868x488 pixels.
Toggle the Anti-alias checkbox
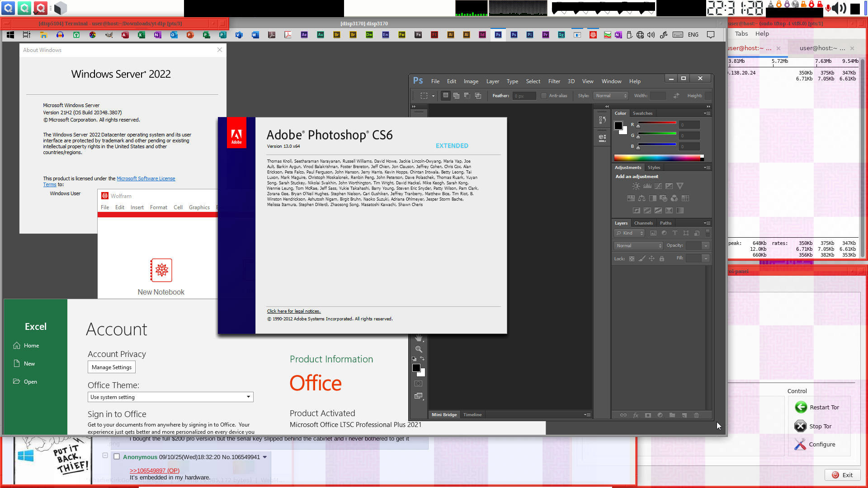pyautogui.click(x=544, y=96)
